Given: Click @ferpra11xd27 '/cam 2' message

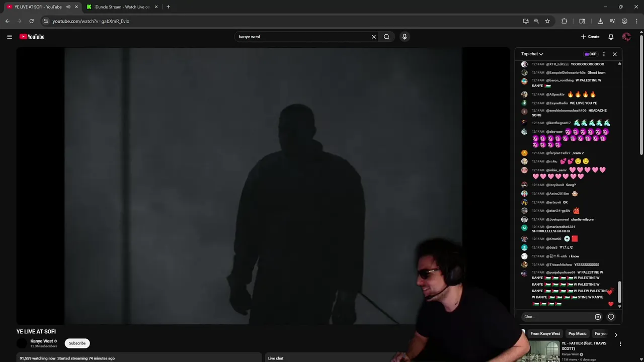Looking at the screenshot, I should click(578, 153).
